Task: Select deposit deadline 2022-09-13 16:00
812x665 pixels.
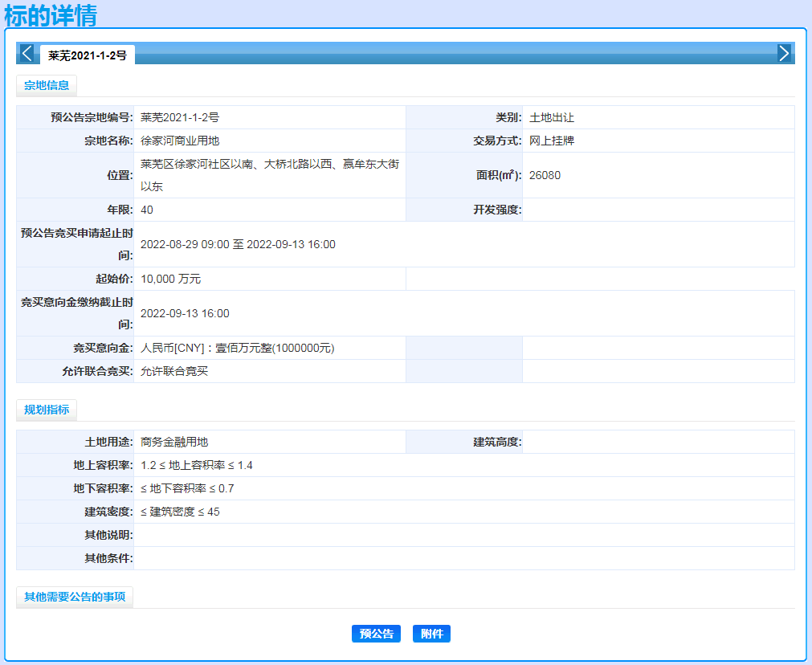Action: [185, 313]
